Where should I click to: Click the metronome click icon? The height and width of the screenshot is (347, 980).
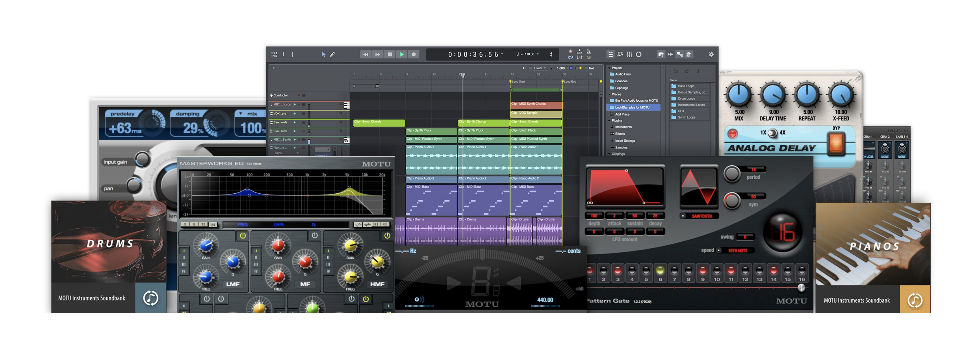588,51
